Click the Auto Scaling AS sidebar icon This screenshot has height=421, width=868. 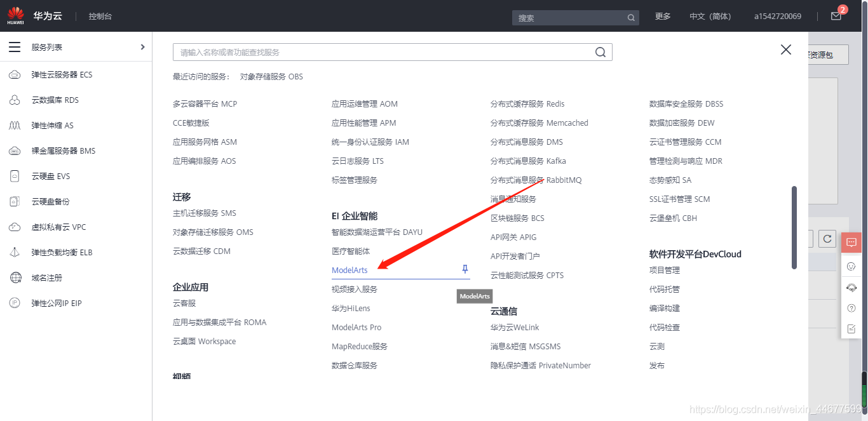(15, 126)
